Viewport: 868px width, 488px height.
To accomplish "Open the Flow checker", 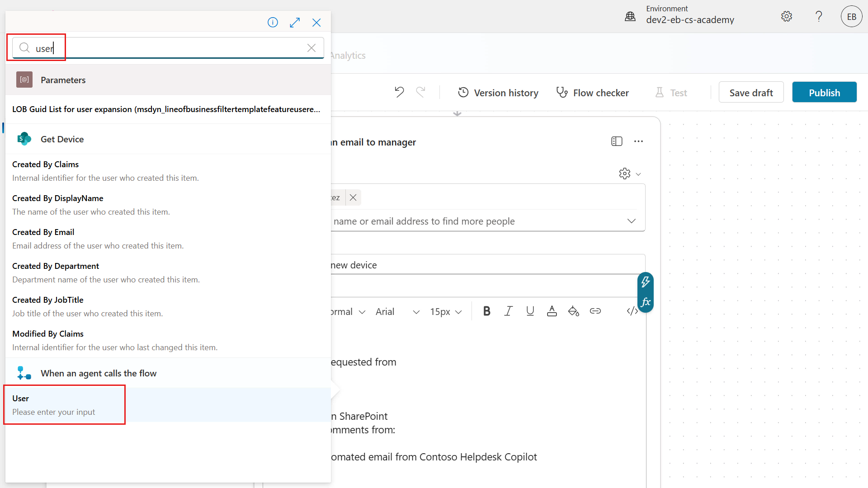I will point(593,92).
